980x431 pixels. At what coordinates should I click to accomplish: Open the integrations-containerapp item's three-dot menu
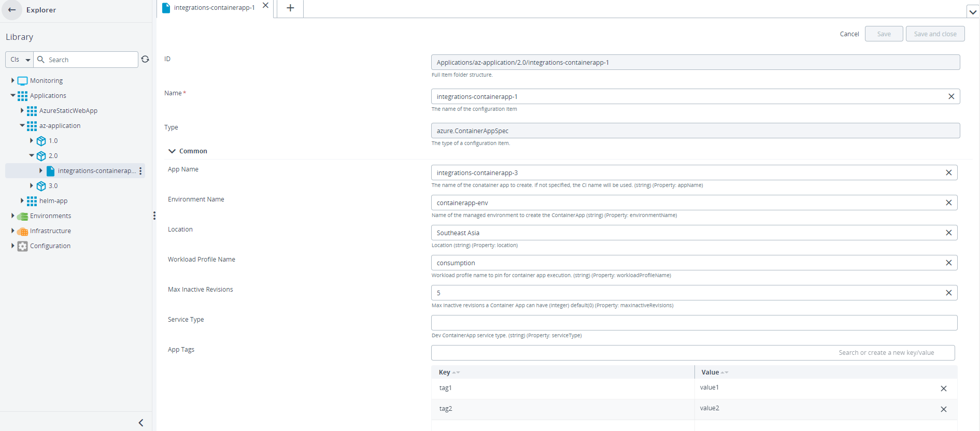pyautogui.click(x=140, y=171)
